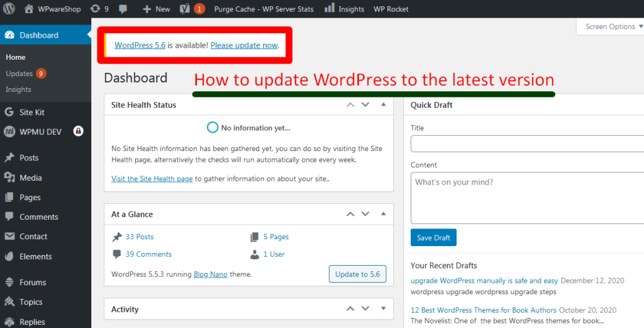Click the Replies icon in sidebar
Image resolution: width=644 pixels, height=328 pixels.
click(x=9, y=322)
